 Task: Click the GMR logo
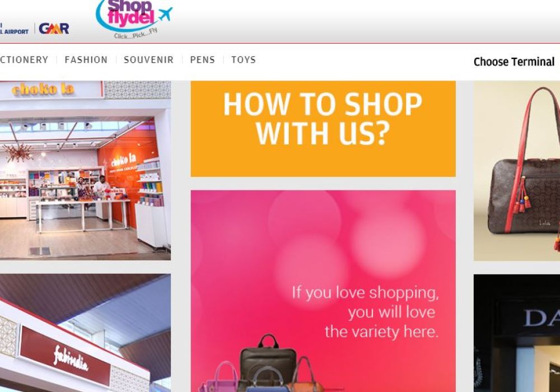(54, 29)
